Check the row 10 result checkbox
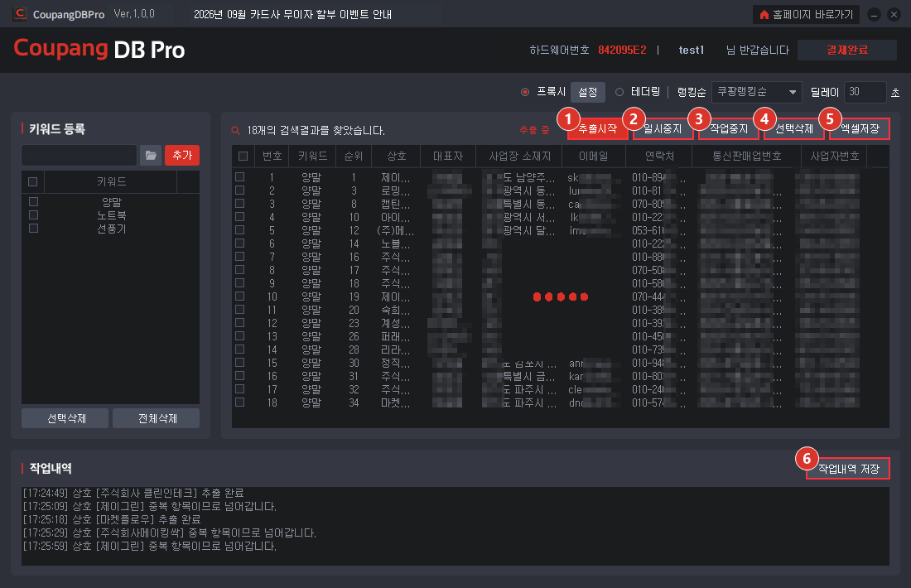Image resolution: width=911 pixels, height=588 pixels. tap(239, 296)
